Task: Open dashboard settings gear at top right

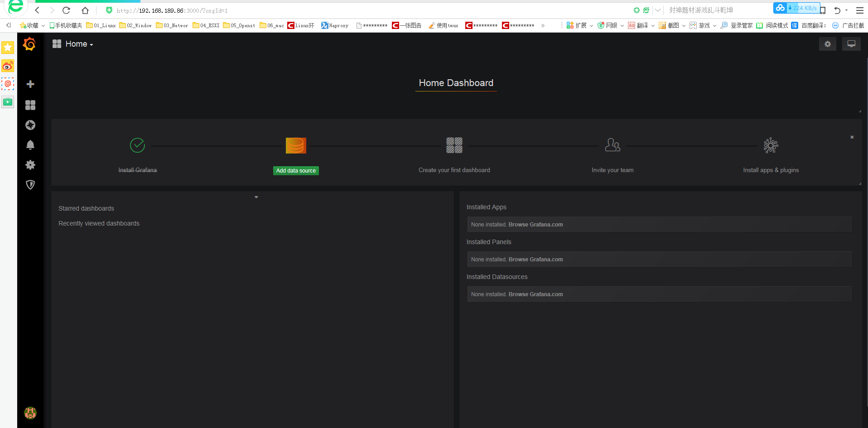Action: pyautogui.click(x=828, y=44)
